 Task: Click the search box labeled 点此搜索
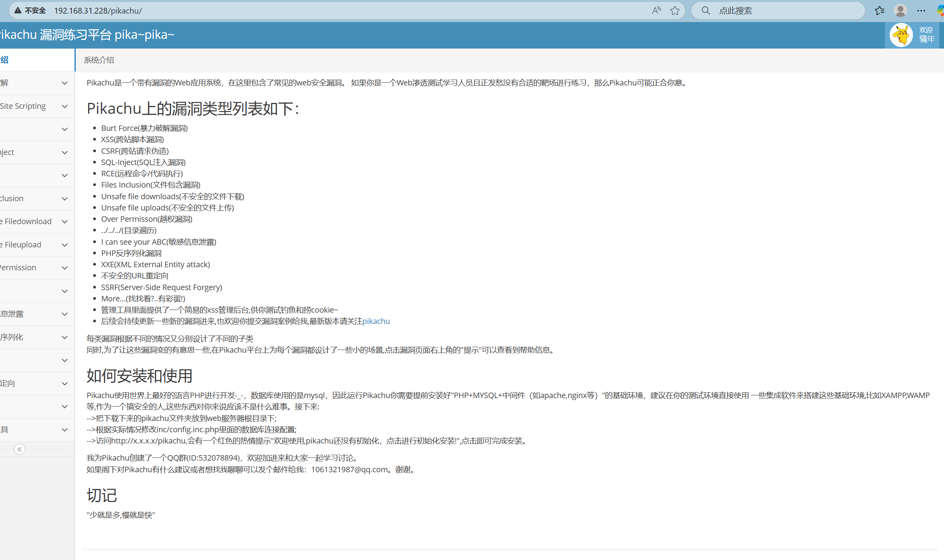click(778, 10)
